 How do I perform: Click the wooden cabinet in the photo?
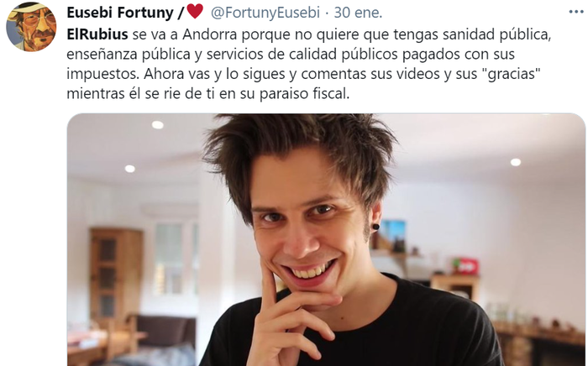(116, 274)
